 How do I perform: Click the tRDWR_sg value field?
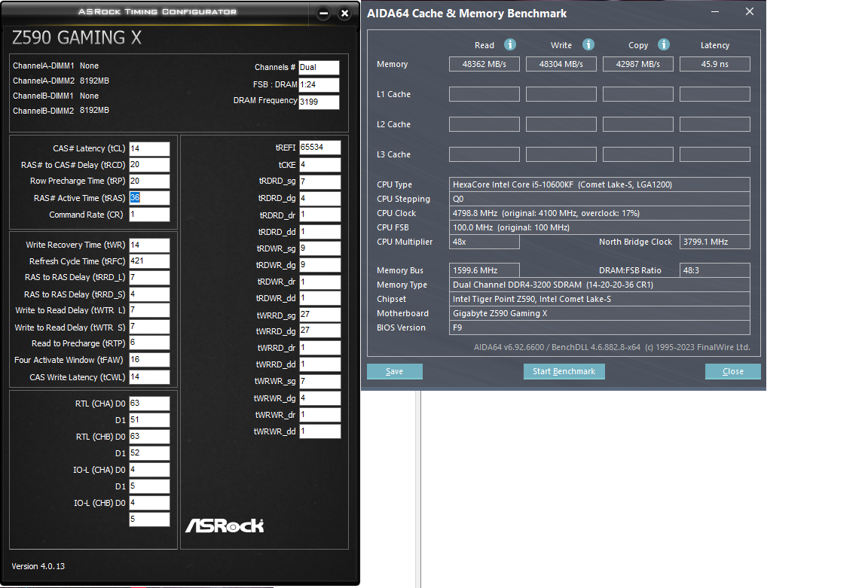coord(320,248)
